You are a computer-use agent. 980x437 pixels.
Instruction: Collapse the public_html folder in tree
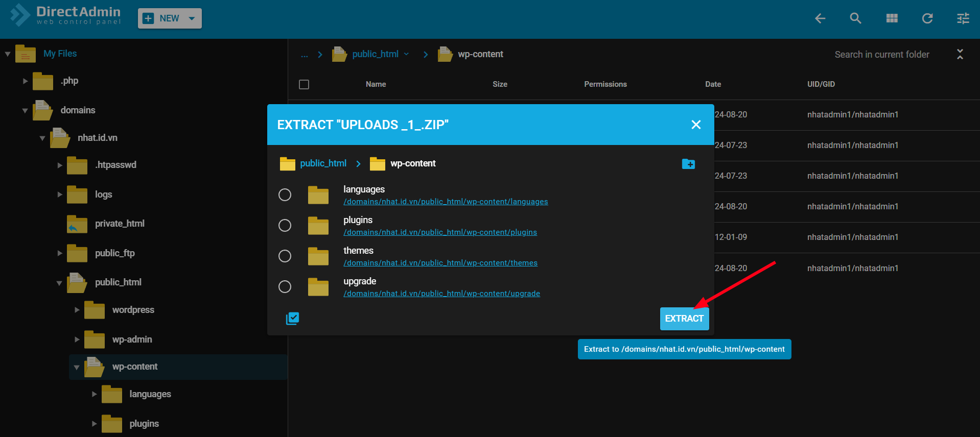coord(59,283)
